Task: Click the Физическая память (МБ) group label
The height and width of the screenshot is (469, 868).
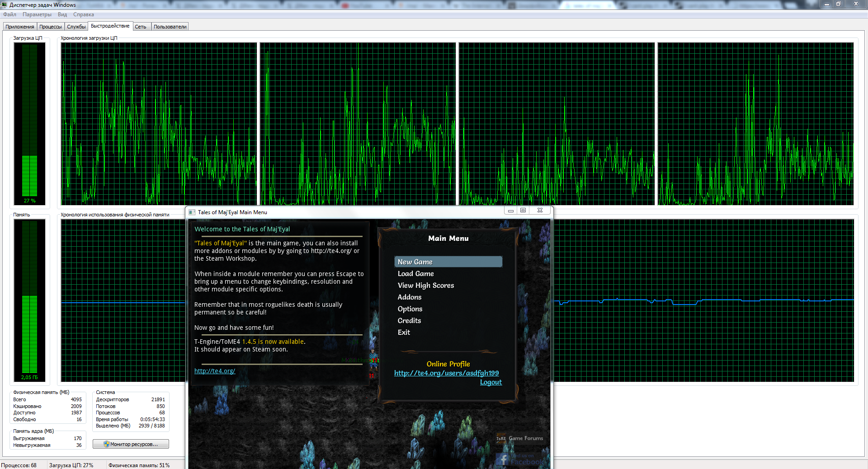Action: 41,392
